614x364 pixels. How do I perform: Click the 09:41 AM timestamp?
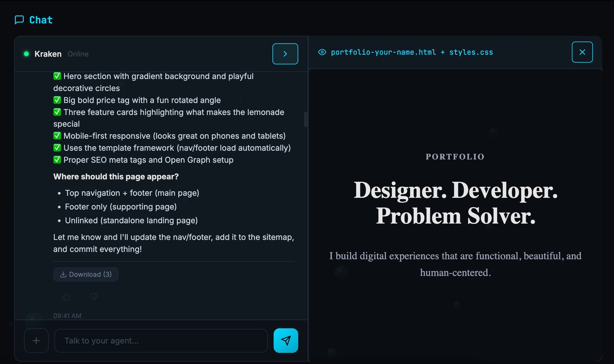67,316
